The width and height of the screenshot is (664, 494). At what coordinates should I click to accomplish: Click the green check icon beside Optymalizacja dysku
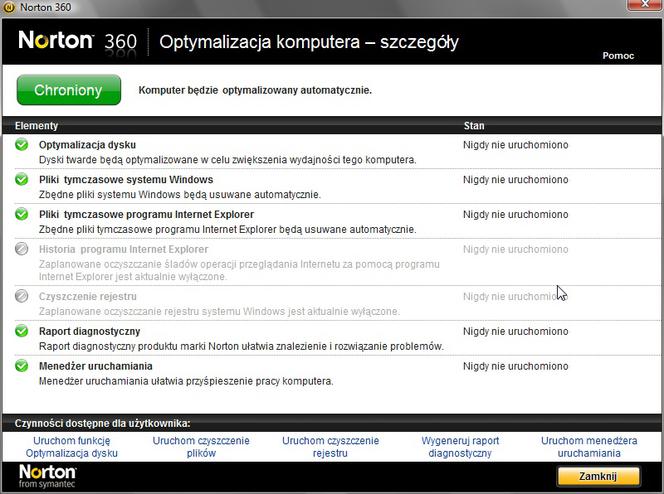point(22,145)
